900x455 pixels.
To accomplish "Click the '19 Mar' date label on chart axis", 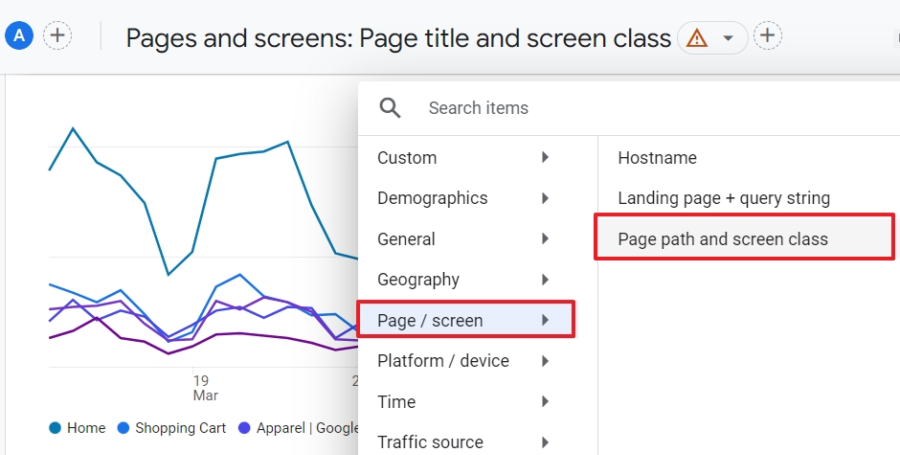I will click(x=203, y=388).
